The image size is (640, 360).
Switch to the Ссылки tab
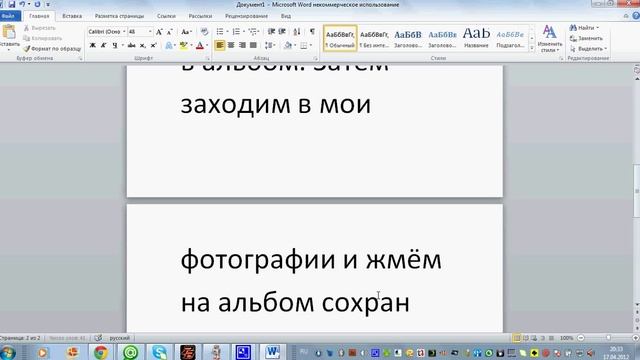(x=166, y=16)
